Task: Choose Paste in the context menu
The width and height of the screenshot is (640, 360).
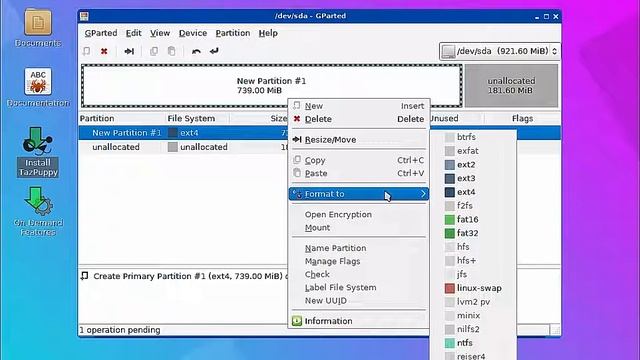Action: pyautogui.click(x=359, y=173)
